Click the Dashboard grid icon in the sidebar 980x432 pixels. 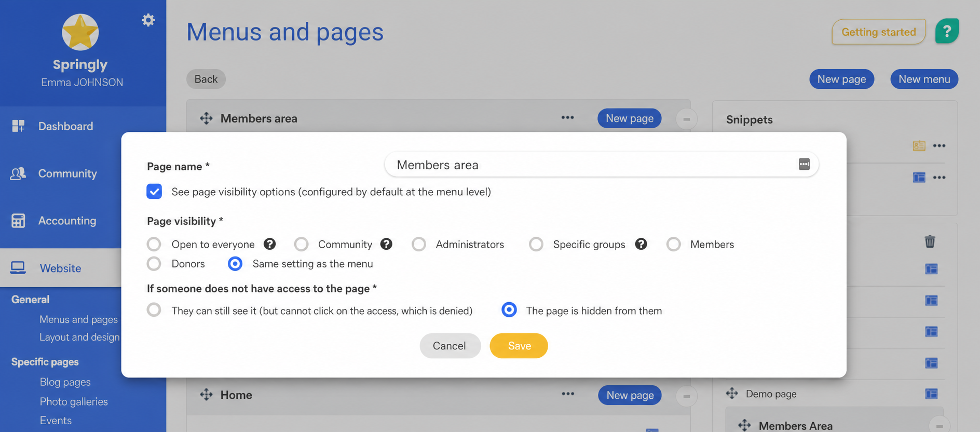[18, 126]
